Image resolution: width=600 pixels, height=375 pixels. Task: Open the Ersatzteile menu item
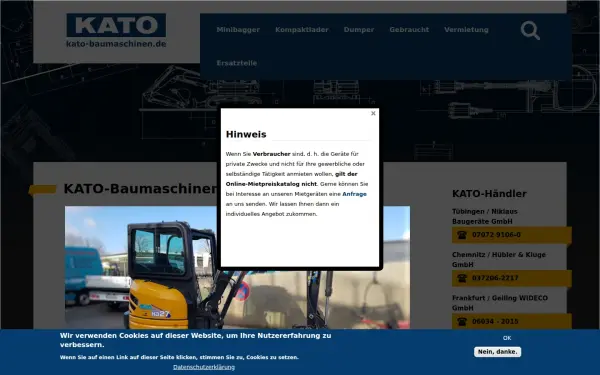[236, 63]
